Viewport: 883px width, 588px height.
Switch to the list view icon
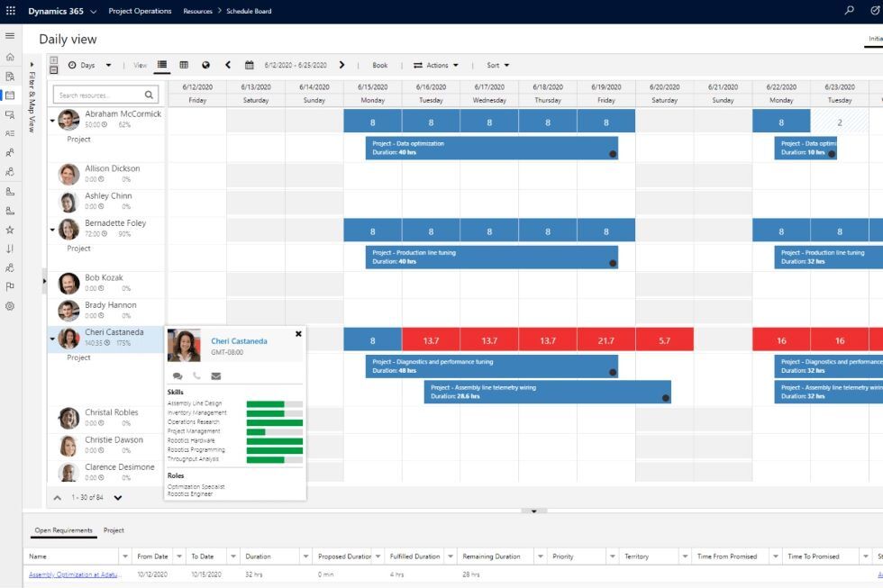(162, 65)
